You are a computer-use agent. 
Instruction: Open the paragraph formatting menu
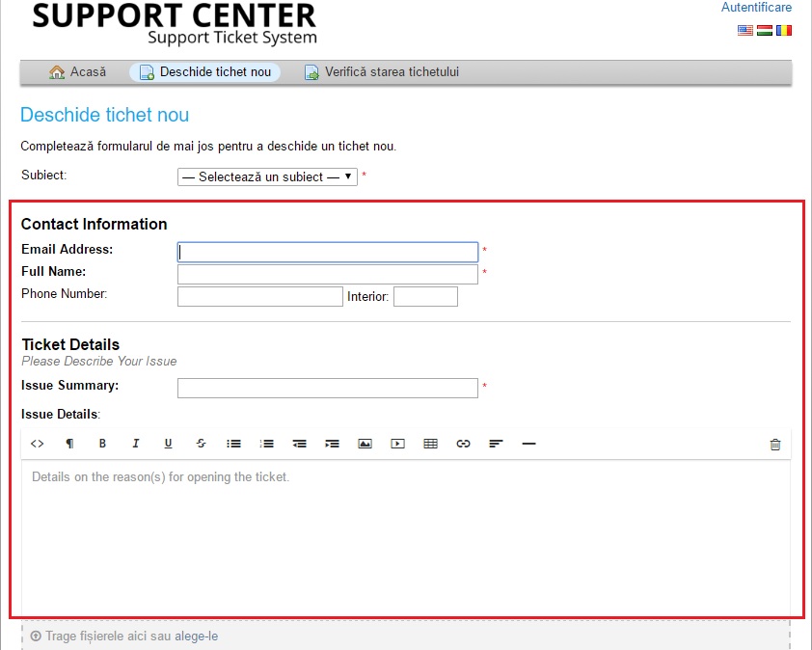69,444
